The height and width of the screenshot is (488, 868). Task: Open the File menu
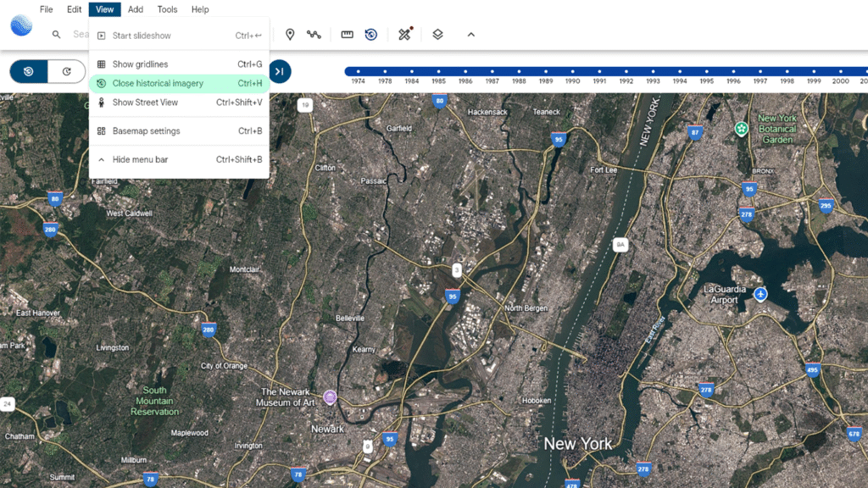(x=46, y=9)
